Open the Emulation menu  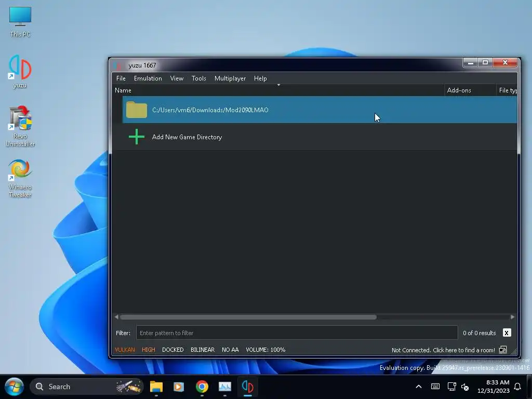click(148, 78)
